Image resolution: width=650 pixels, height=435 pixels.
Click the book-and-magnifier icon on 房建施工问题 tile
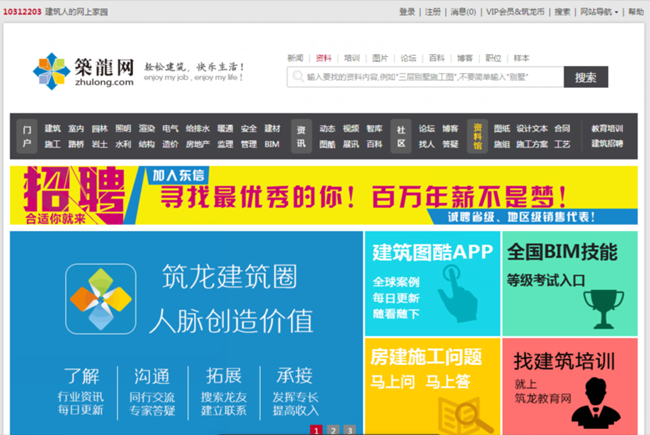point(465,416)
